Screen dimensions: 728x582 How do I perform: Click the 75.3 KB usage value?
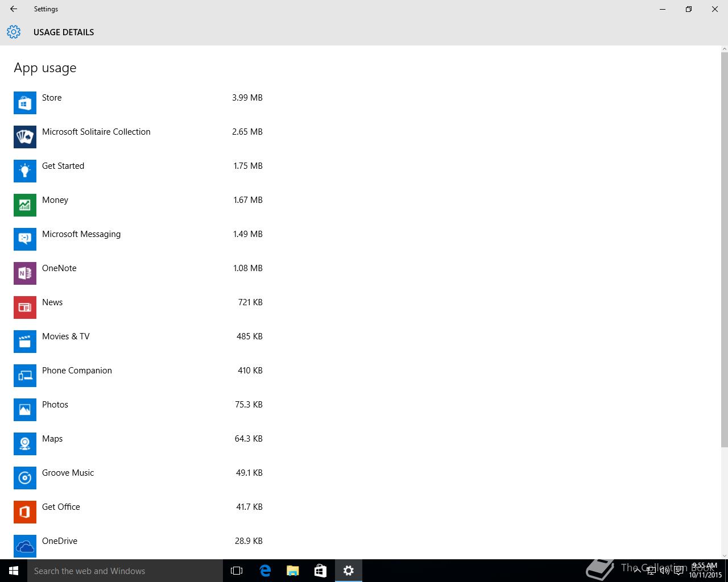pos(249,405)
